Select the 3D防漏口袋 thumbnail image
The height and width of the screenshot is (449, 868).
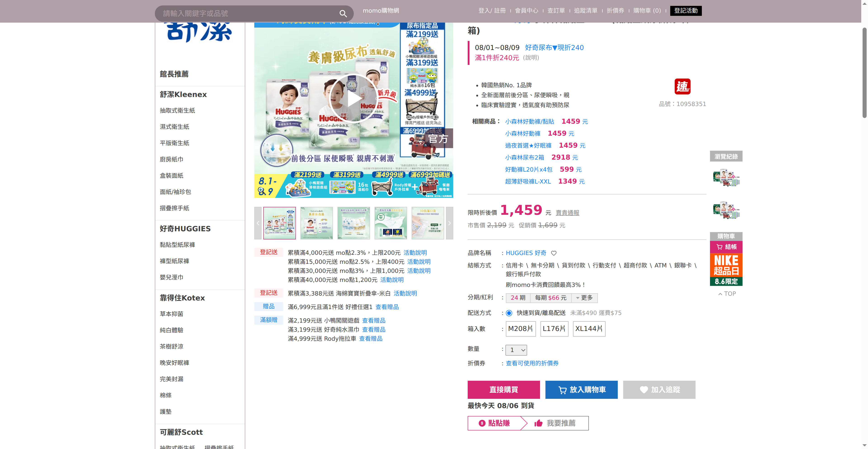(x=428, y=223)
